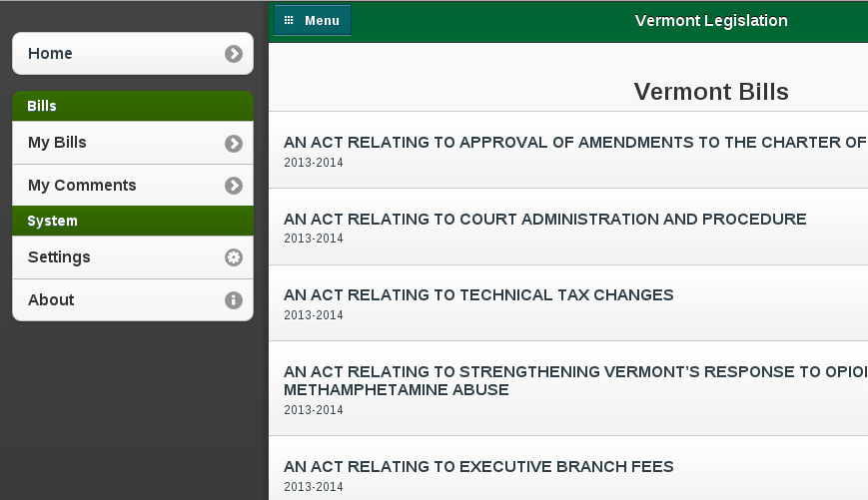Click the arrow icon beside Home
Viewport: 868px width, 500px height.
(234, 54)
